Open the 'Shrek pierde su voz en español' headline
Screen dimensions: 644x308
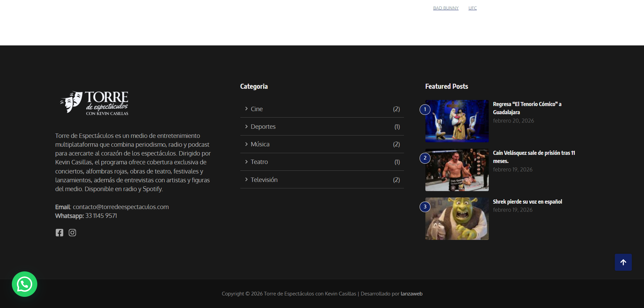click(527, 202)
